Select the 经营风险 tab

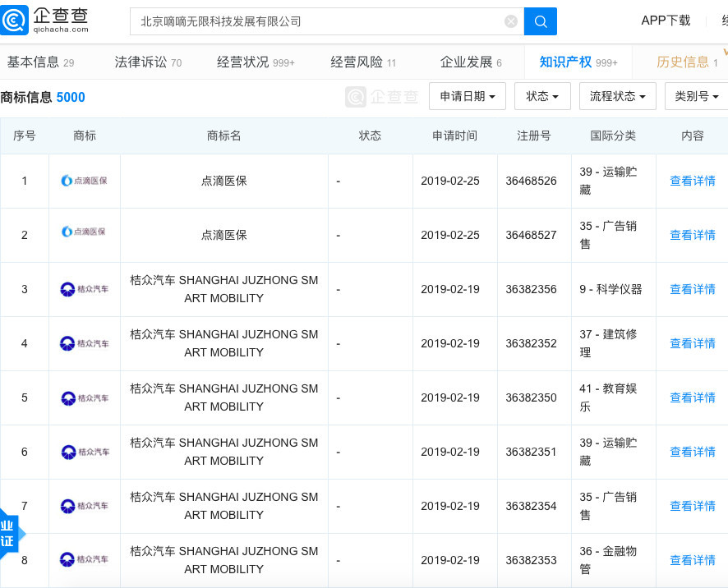pos(363,62)
